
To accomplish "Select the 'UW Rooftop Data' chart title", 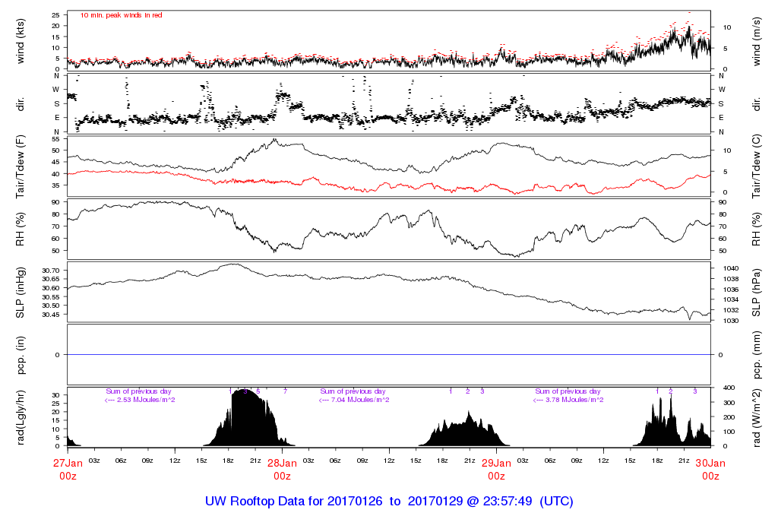I will point(389,502).
